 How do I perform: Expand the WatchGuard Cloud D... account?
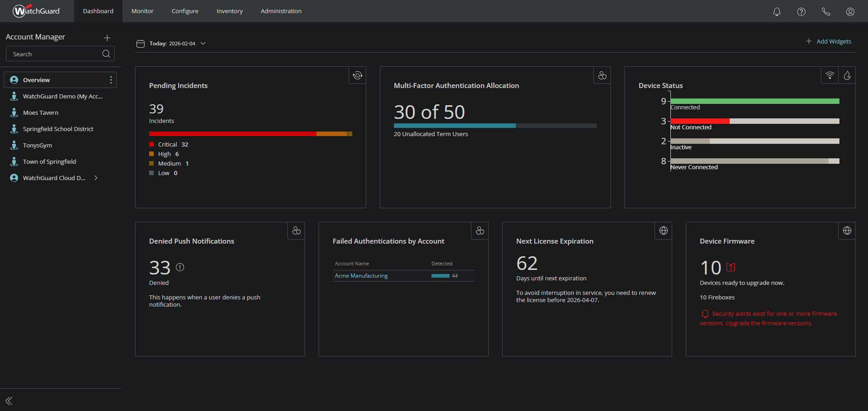pos(96,178)
